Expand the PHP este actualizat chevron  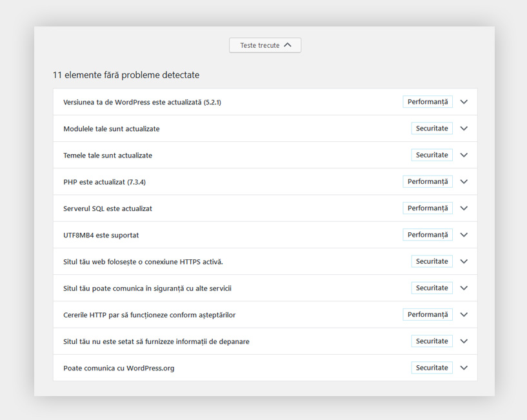click(x=464, y=182)
